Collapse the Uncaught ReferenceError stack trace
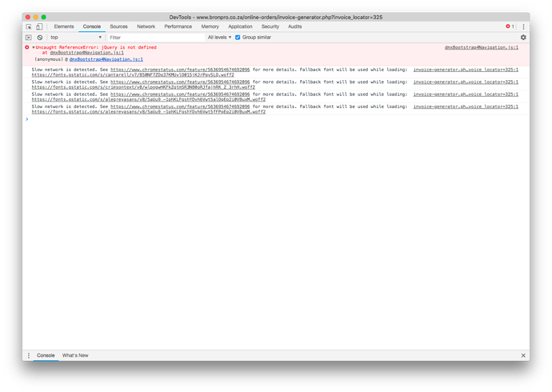The image size is (552, 392). click(34, 47)
